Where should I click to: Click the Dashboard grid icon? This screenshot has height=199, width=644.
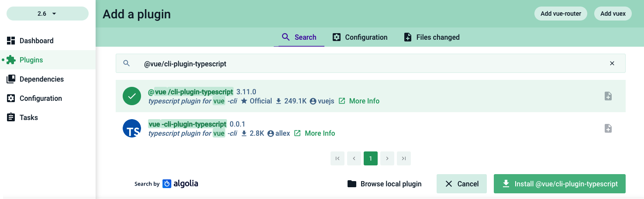point(11,41)
